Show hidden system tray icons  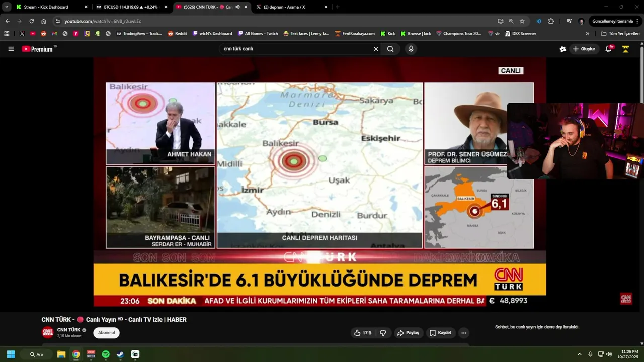(x=579, y=354)
